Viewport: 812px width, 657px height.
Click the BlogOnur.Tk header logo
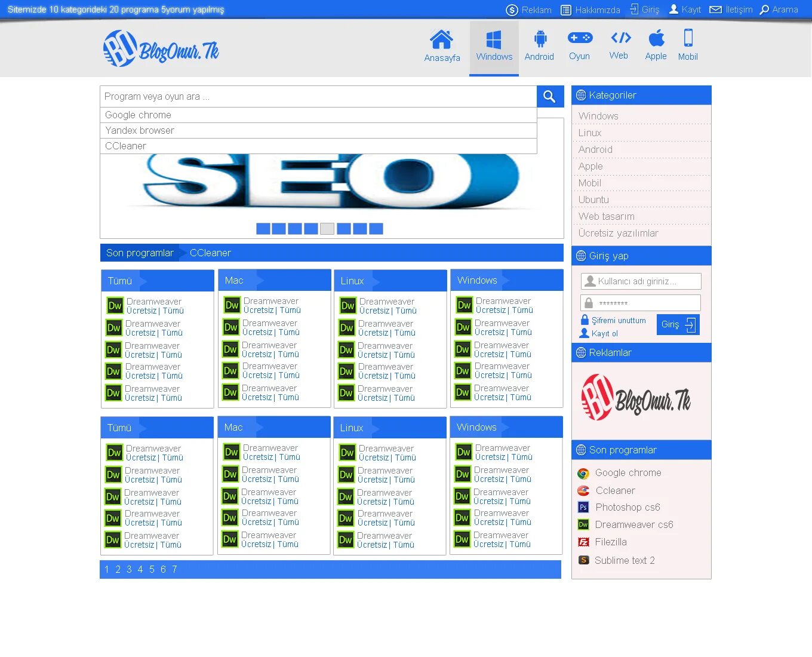tap(161, 49)
